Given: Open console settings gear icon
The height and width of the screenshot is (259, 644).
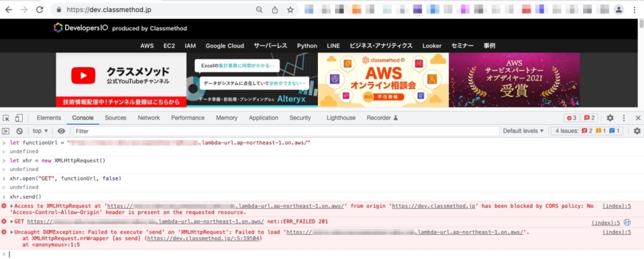Looking at the screenshot, I should pyautogui.click(x=637, y=131).
